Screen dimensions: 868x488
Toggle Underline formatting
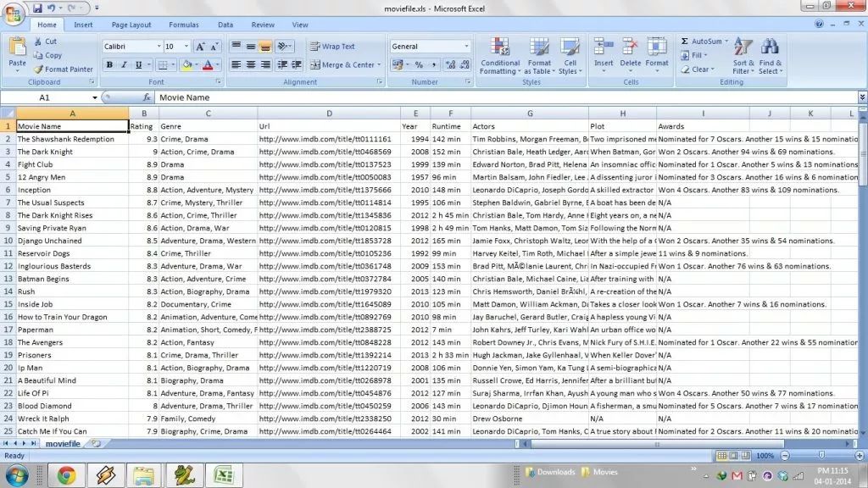(x=138, y=64)
